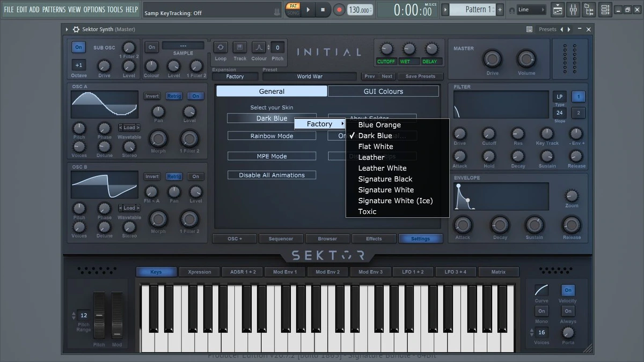
Task: Click the Porta knob
Action: click(x=568, y=332)
